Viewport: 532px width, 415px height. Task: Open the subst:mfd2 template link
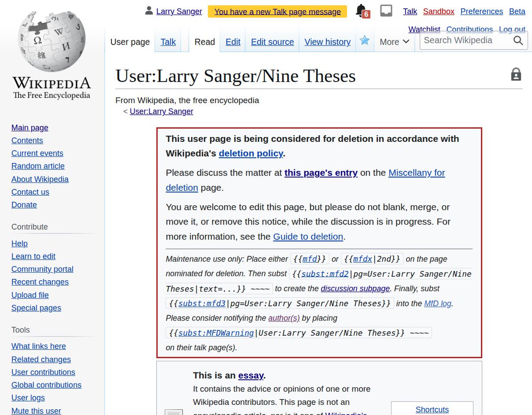click(325, 274)
